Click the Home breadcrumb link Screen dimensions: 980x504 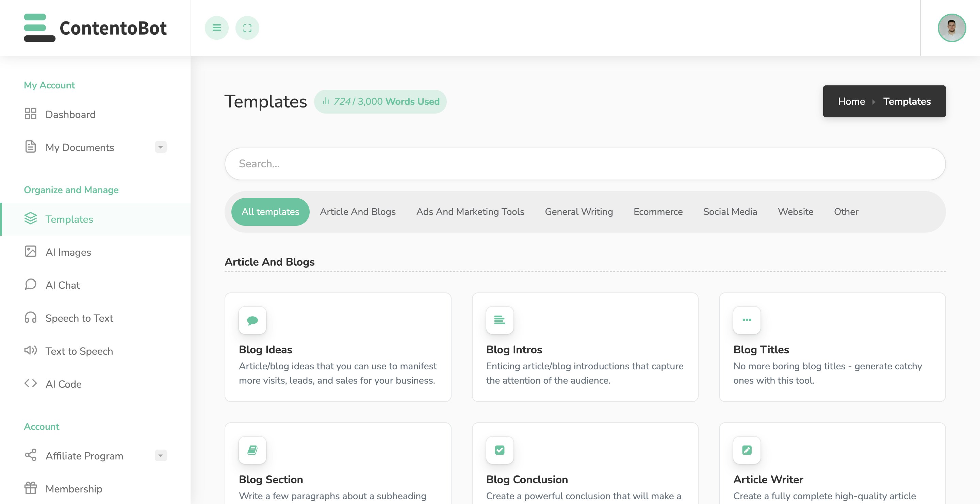[x=851, y=101]
